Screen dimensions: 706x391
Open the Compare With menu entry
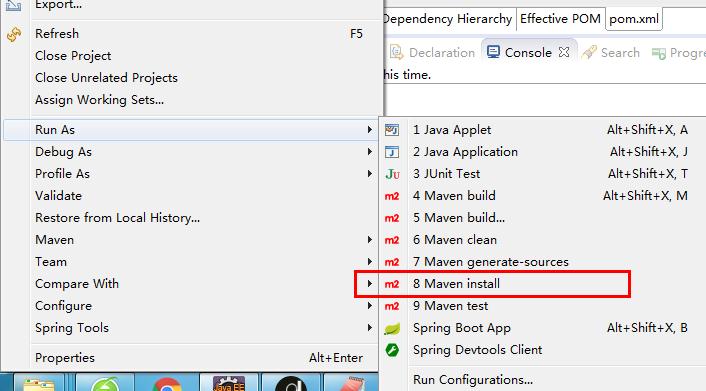pyautogui.click(x=191, y=284)
